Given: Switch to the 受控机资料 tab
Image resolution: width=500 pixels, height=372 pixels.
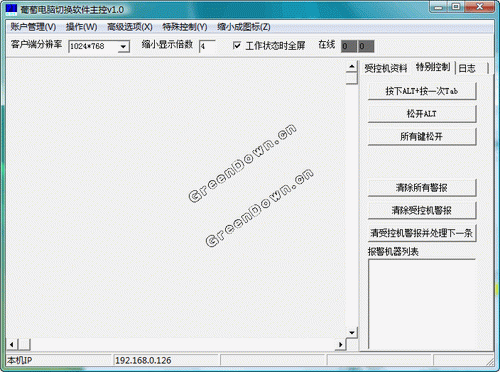Looking at the screenshot, I should 386,68.
